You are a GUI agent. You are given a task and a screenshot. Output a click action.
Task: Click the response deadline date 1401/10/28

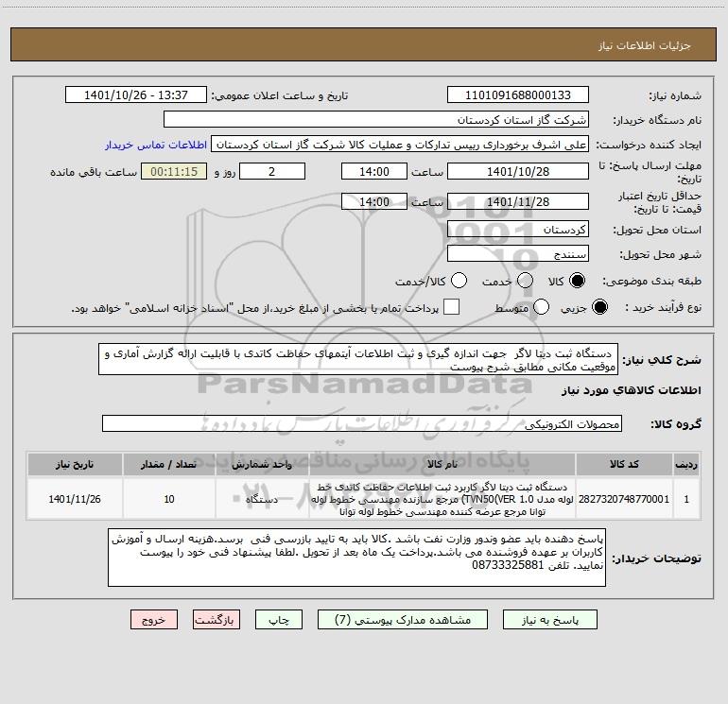click(x=518, y=172)
